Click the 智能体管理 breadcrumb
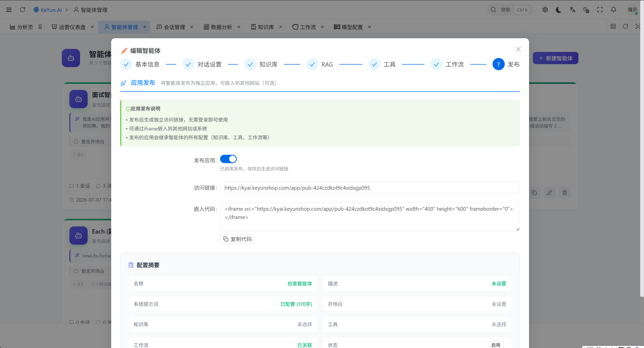The height and width of the screenshot is (348, 644). (91, 10)
